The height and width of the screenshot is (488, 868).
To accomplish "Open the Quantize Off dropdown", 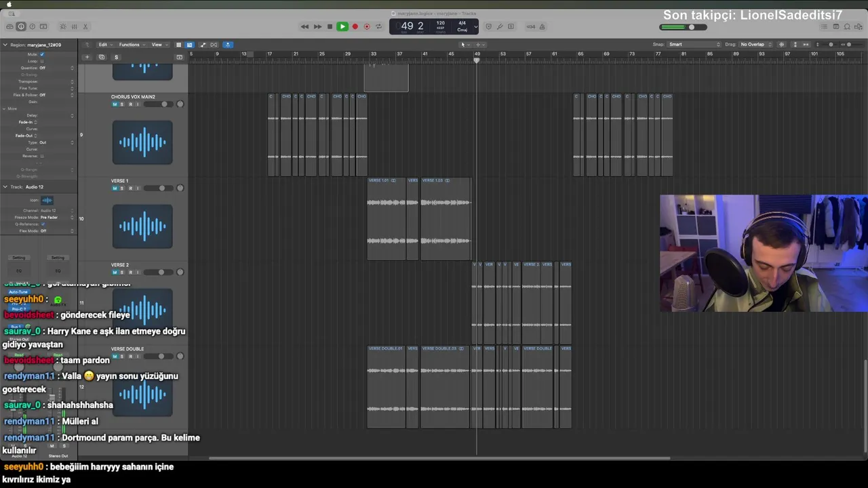I will 56,68.
